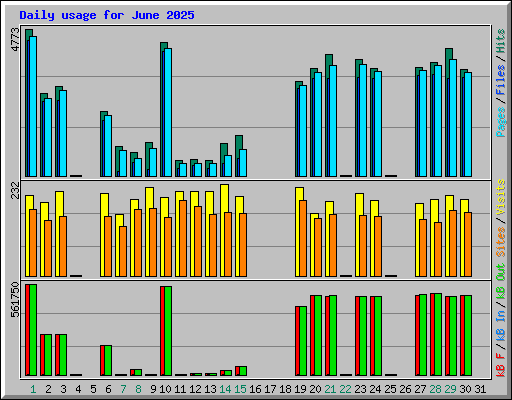The height and width of the screenshot is (400, 512).
Task: Click day 9 on the x-axis
Action: (153, 389)
